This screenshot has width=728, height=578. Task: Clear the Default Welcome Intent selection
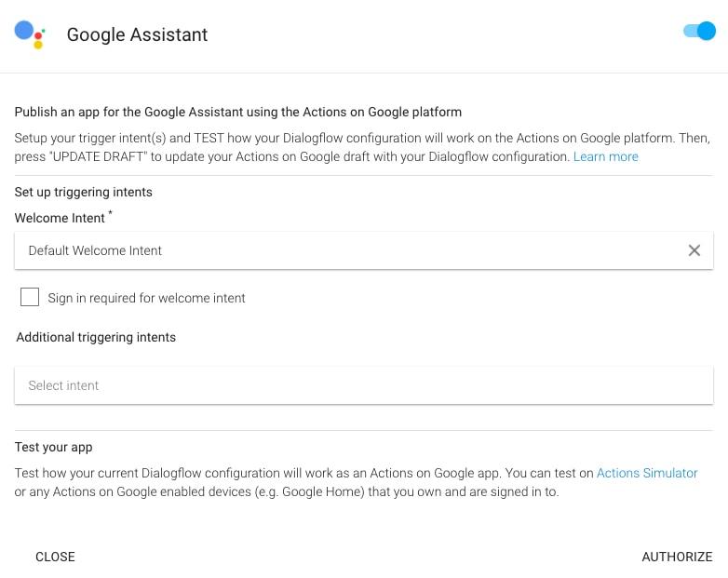(694, 250)
